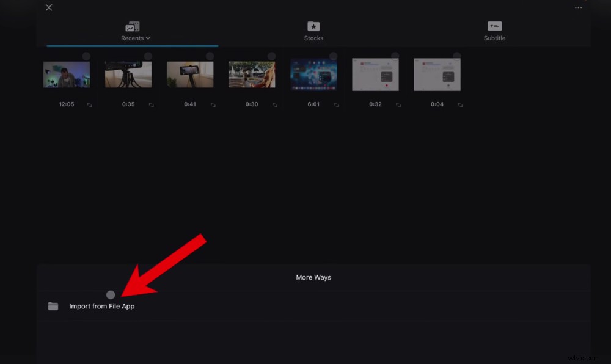Click the expand icon on the 0:35 clip
Viewport: 611px width, 364px height.
click(152, 104)
